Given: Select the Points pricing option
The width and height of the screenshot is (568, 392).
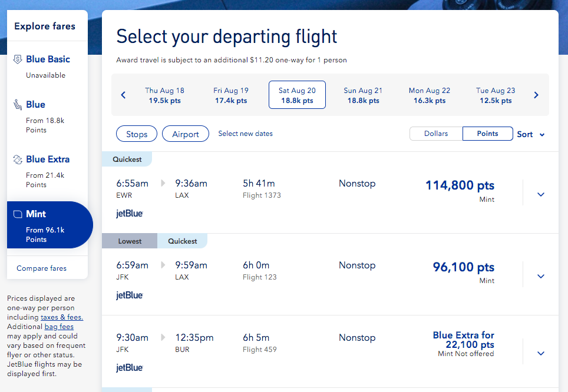Looking at the screenshot, I should [x=487, y=134].
